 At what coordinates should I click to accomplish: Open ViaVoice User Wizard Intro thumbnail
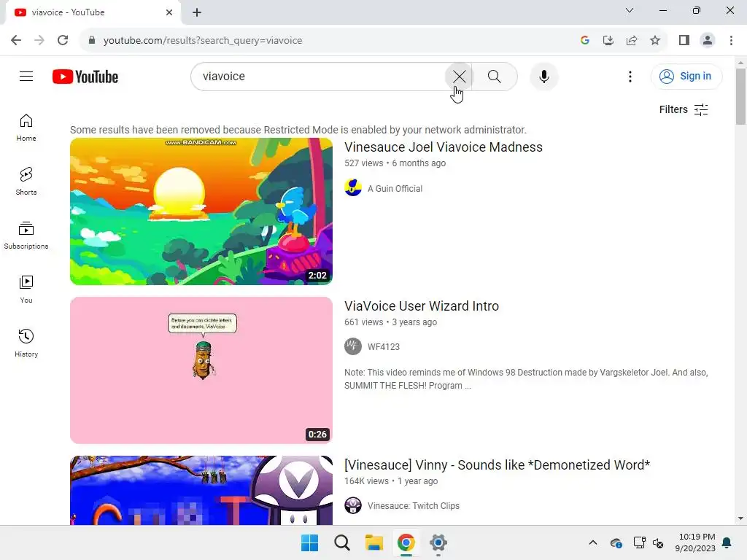(x=201, y=370)
